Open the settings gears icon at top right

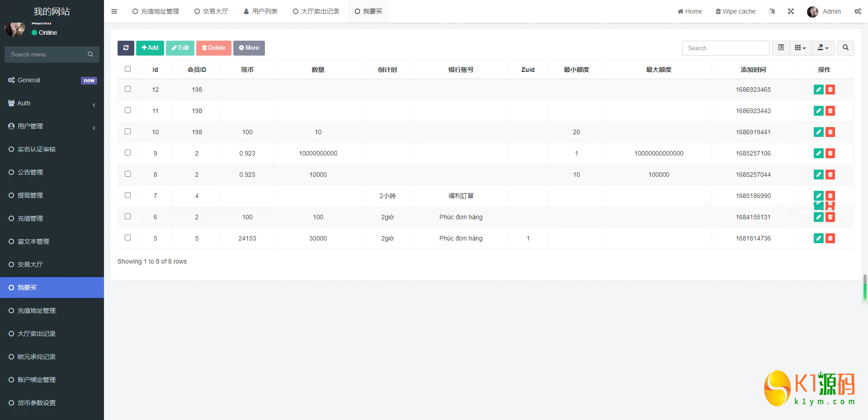coord(857,11)
